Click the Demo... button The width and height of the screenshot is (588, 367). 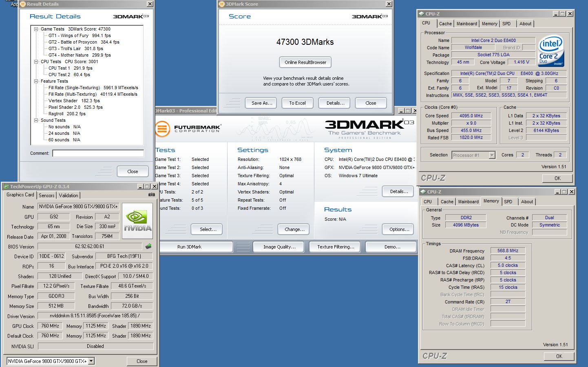point(391,247)
